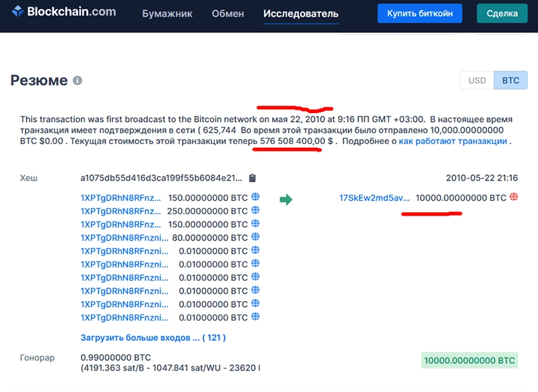The image size is (538, 392).
Task: Click the green arrow between inputs and outputs
Action: click(x=285, y=199)
